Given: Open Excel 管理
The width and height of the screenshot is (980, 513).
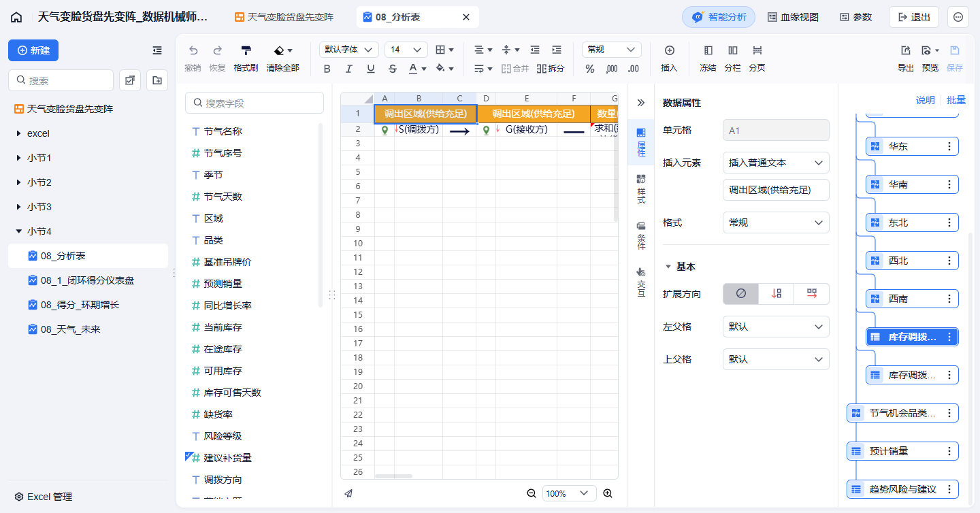Looking at the screenshot, I should (44, 497).
